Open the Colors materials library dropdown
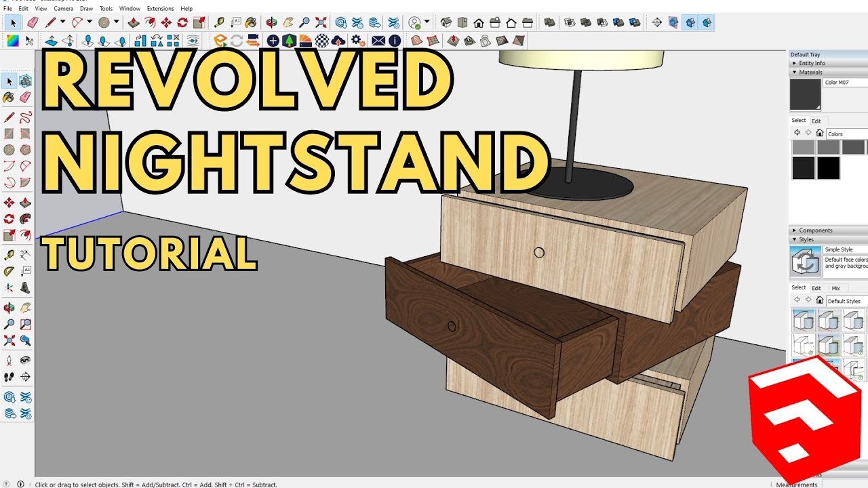Image resolution: width=868 pixels, height=488 pixels. 847,134
